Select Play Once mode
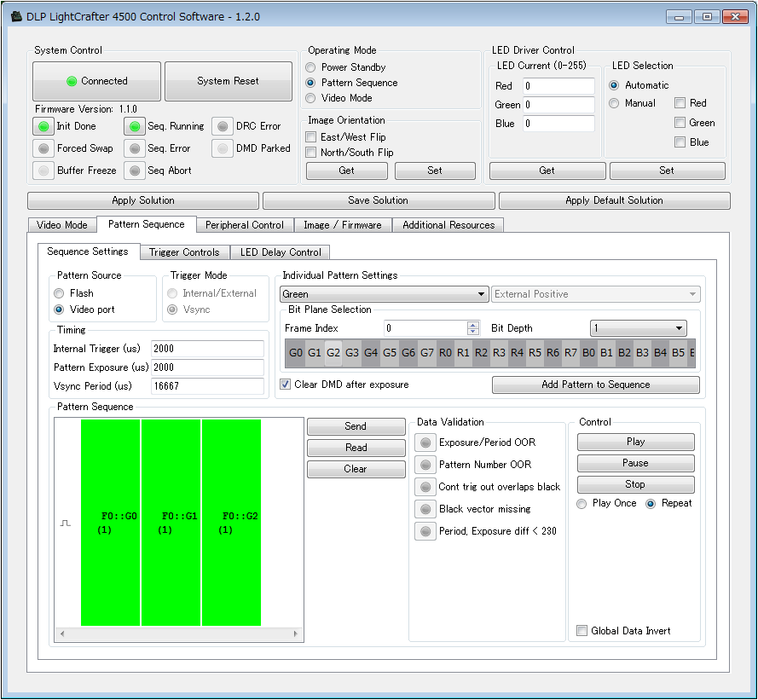This screenshot has width=758, height=700. point(582,504)
